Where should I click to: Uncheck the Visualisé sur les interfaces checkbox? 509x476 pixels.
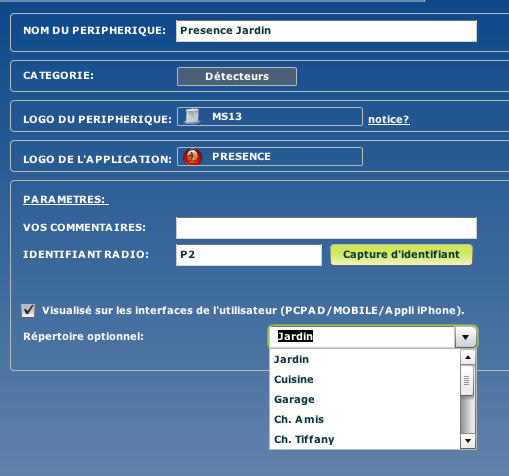28,311
